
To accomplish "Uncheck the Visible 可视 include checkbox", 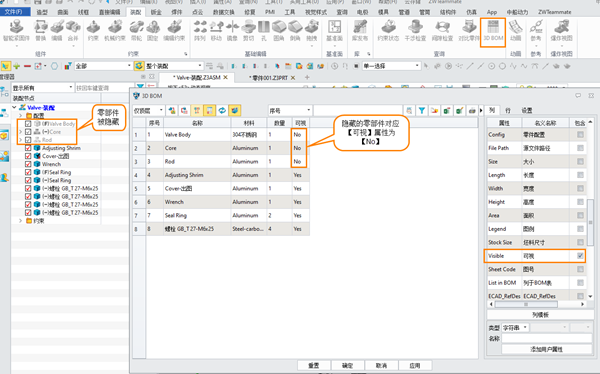I will [580, 256].
